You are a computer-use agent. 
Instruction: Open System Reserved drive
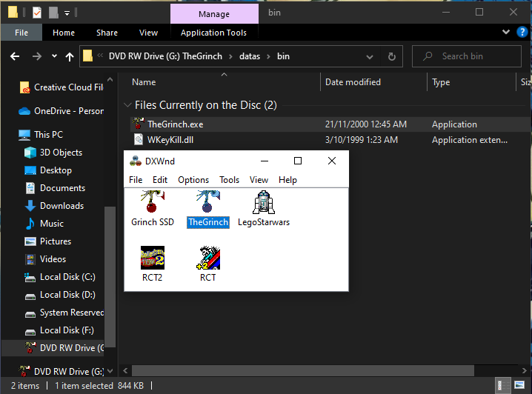pos(64,313)
